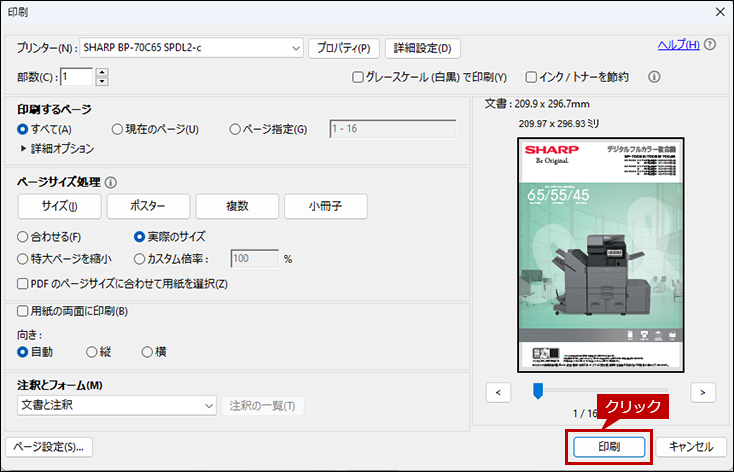Image resolution: width=734 pixels, height=472 pixels.
Task: Select 横 landscape orientation
Action: click(147, 352)
